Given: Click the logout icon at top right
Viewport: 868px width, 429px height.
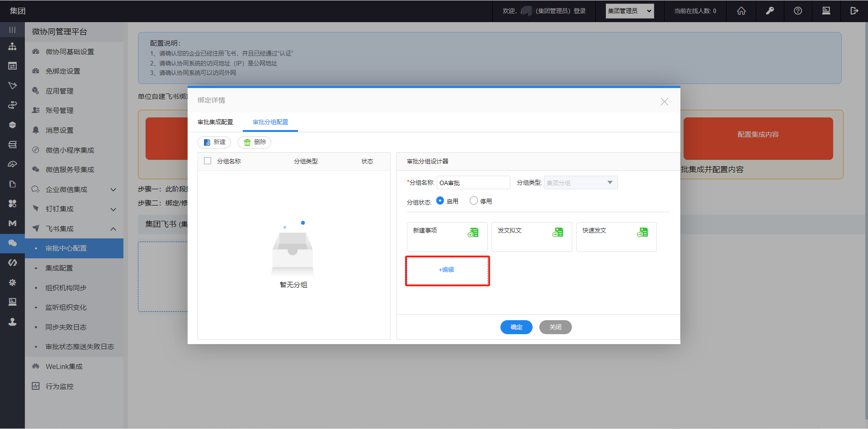Looking at the screenshot, I should pos(854,11).
